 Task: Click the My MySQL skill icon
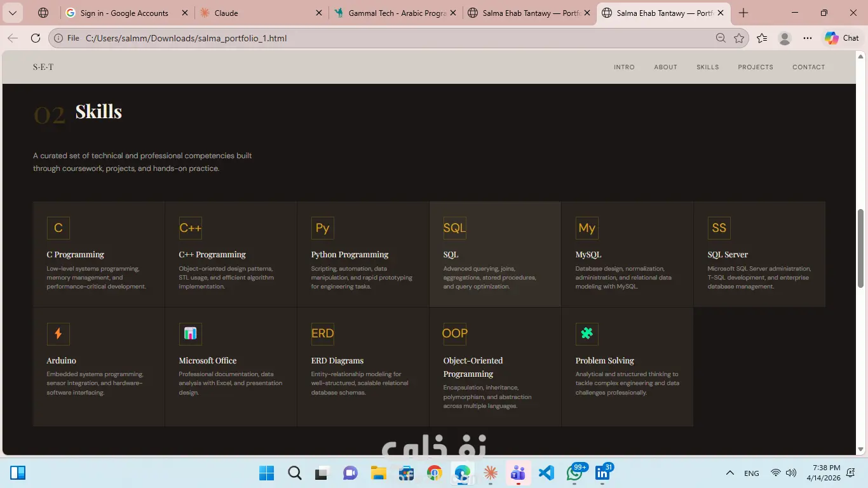pos(587,228)
